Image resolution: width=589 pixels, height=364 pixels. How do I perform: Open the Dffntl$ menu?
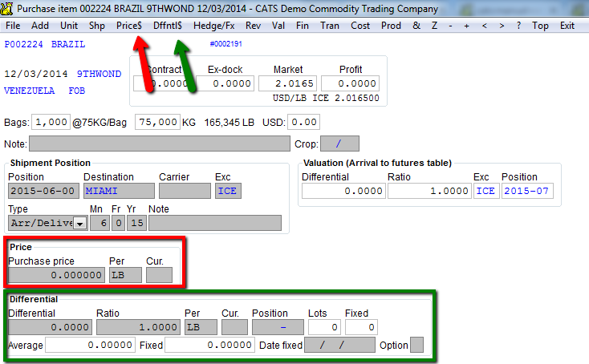click(x=167, y=26)
